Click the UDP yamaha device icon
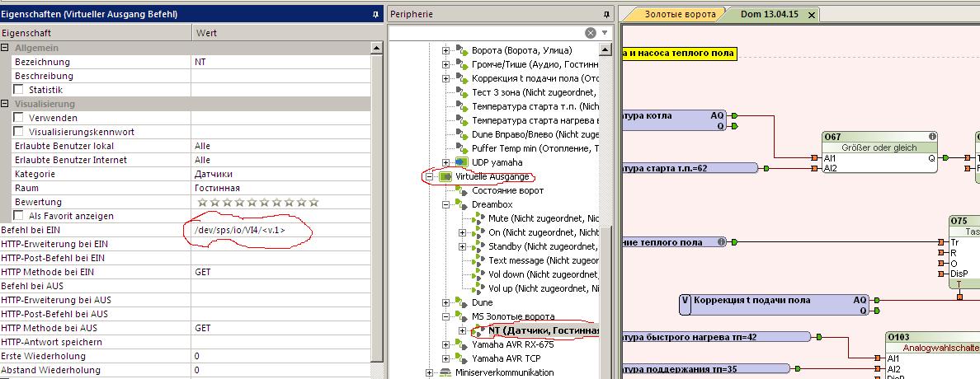Screen dimensions: 980x379 click(461, 162)
